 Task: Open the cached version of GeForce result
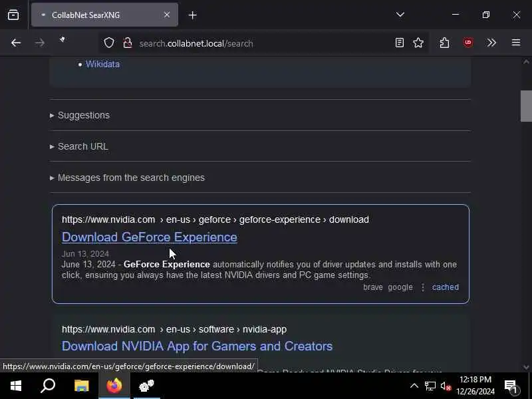coord(446,287)
